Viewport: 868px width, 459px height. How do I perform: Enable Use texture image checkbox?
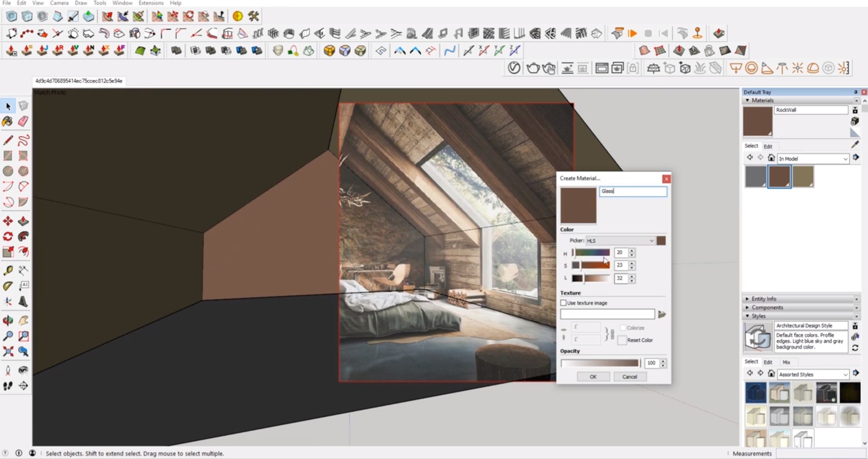[x=563, y=303]
